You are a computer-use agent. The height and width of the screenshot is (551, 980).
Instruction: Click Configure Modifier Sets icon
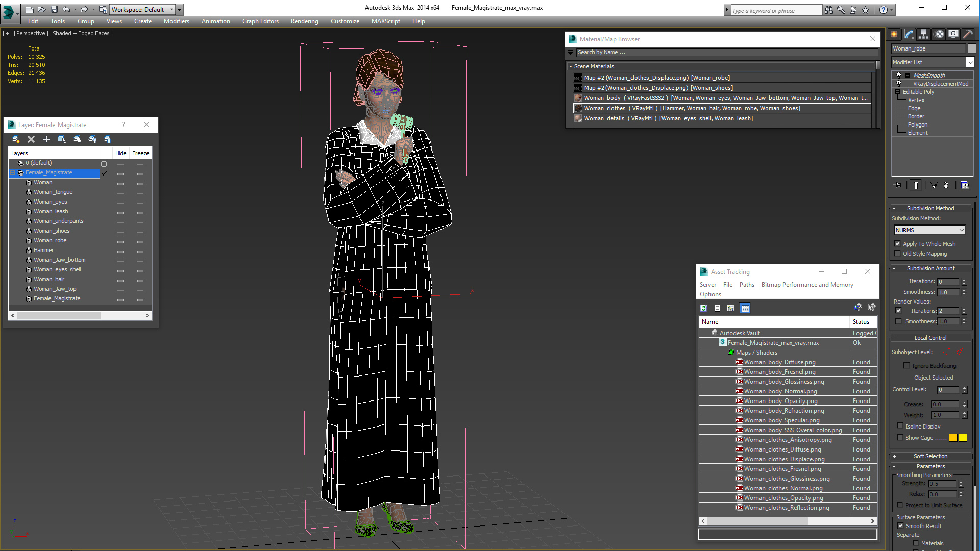(x=964, y=185)
